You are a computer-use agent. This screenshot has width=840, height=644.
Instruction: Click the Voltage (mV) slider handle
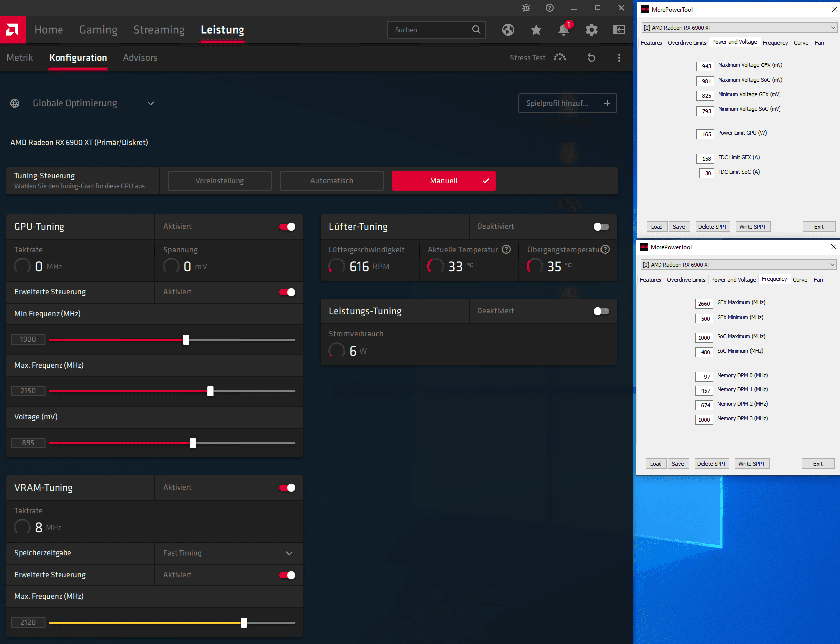click(193, 443)
